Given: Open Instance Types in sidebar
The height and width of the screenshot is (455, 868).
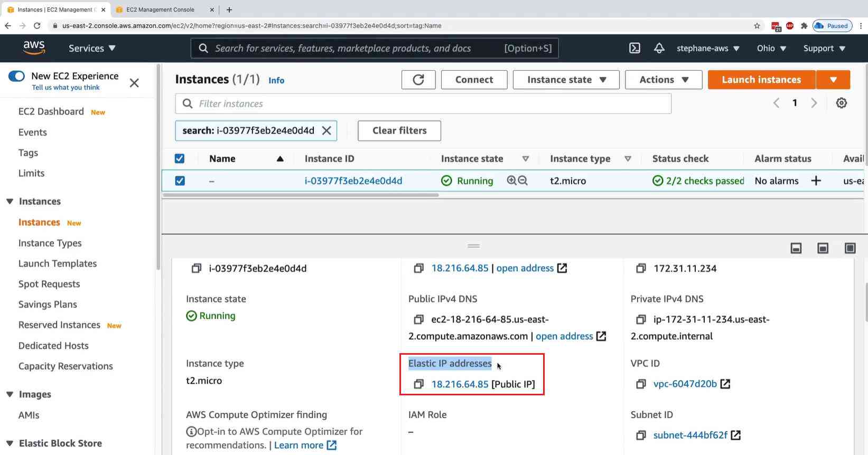Looking at the screenshot, I should tap(50, 243).
